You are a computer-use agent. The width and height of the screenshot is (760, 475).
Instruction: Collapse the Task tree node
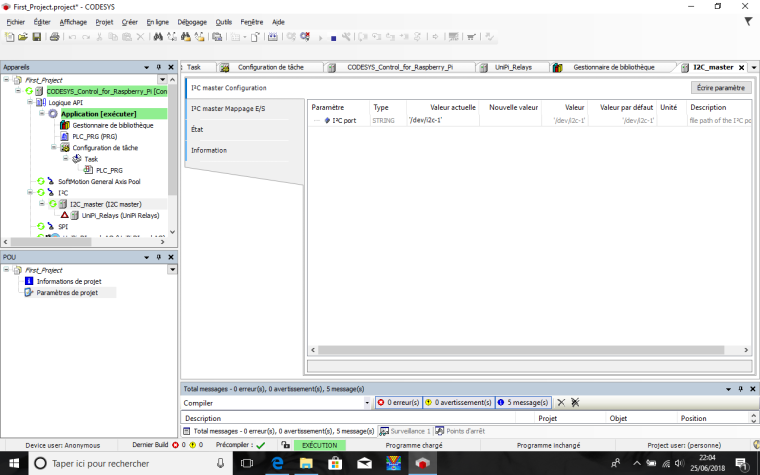click(65, 158)
